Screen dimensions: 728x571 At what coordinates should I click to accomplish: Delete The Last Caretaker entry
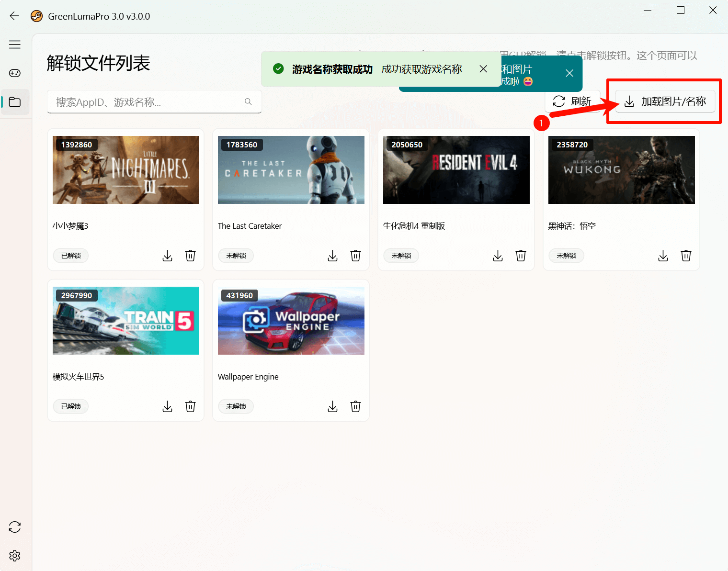[355, 256]
